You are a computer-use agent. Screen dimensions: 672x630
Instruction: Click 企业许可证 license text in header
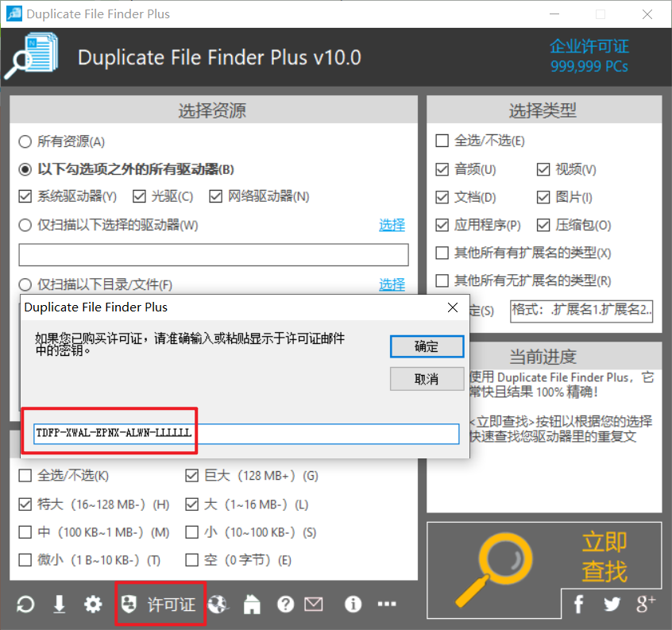pyautogui.click(x=589, y=46)
